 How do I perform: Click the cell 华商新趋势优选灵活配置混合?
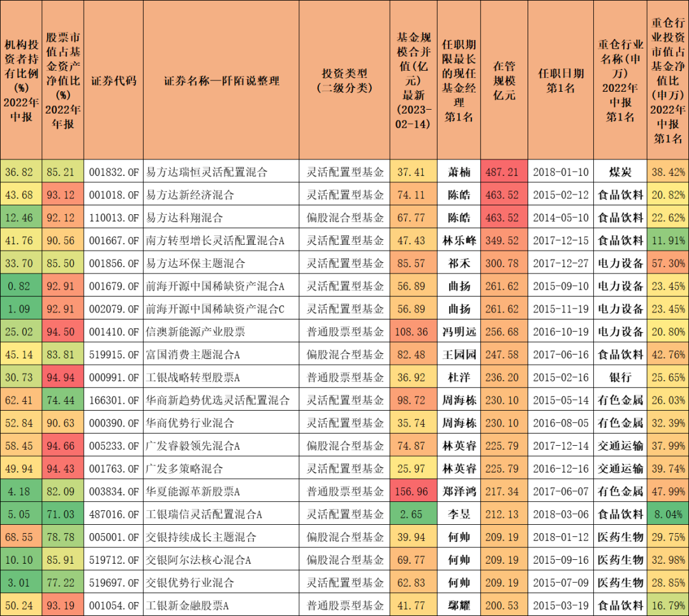(221, 400)
